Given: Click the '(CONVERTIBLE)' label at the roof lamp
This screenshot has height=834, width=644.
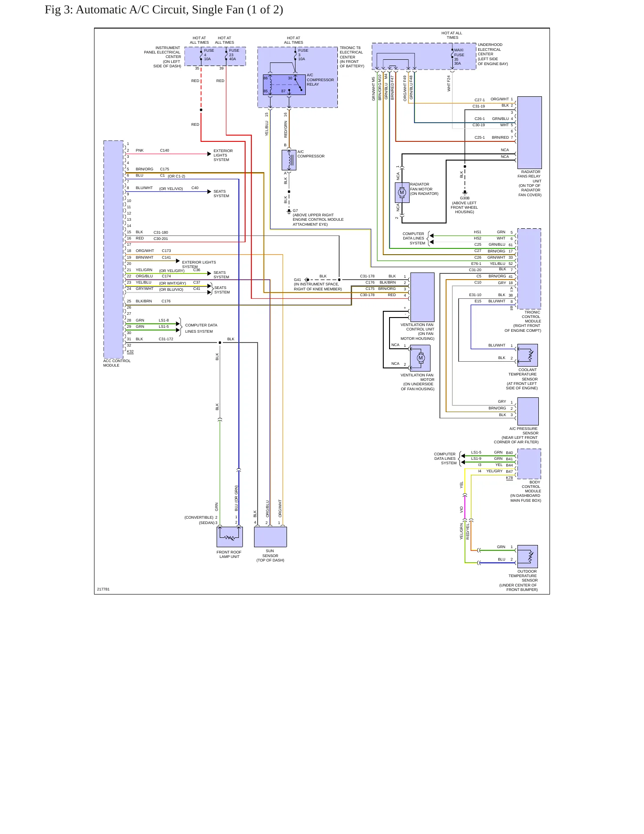Looking at the screenshot, I should (199, 517).
